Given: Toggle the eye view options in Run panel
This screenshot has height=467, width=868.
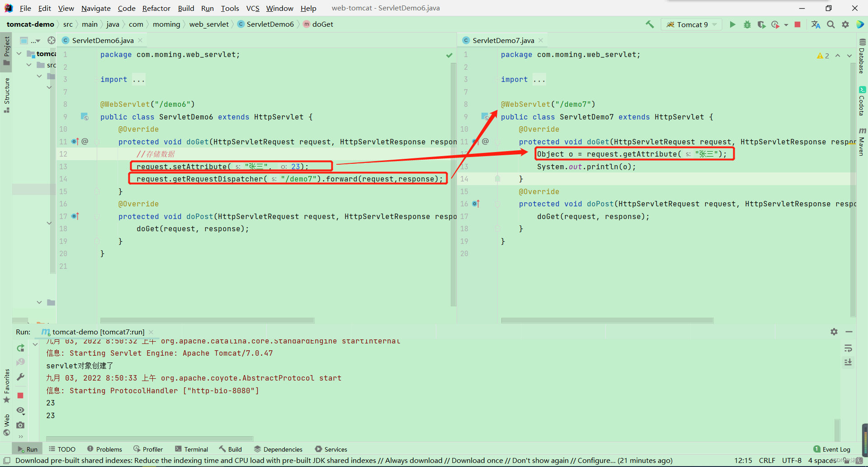Looking at the screenshot, I should pyautogui.click(x=20, y=410).
